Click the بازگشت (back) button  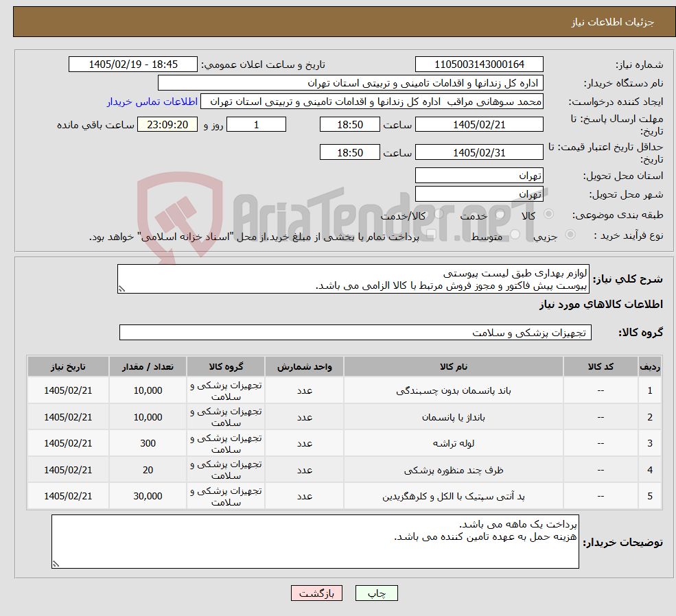[316, 593]
